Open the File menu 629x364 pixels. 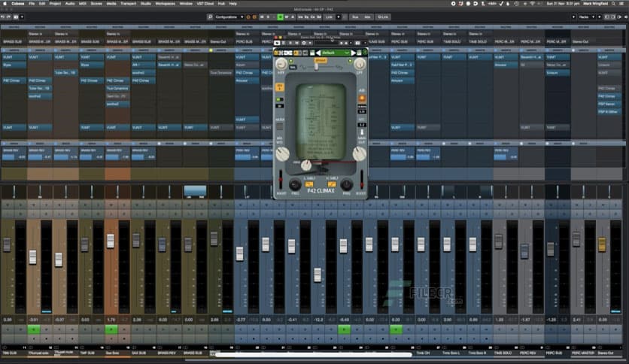click(x=32, y=4)
